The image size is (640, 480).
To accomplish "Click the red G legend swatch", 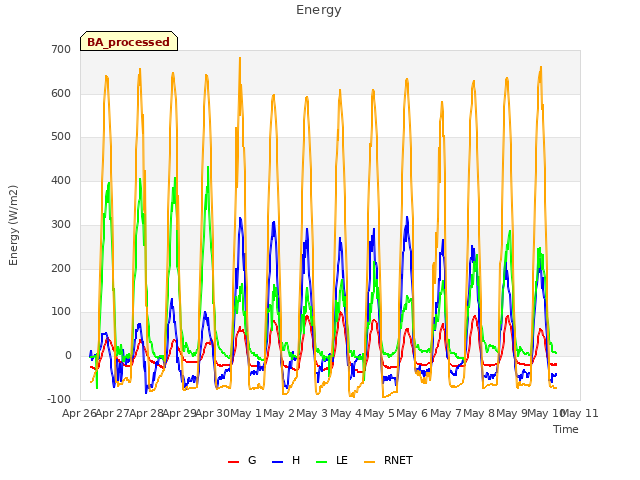I will coord(233,462).
